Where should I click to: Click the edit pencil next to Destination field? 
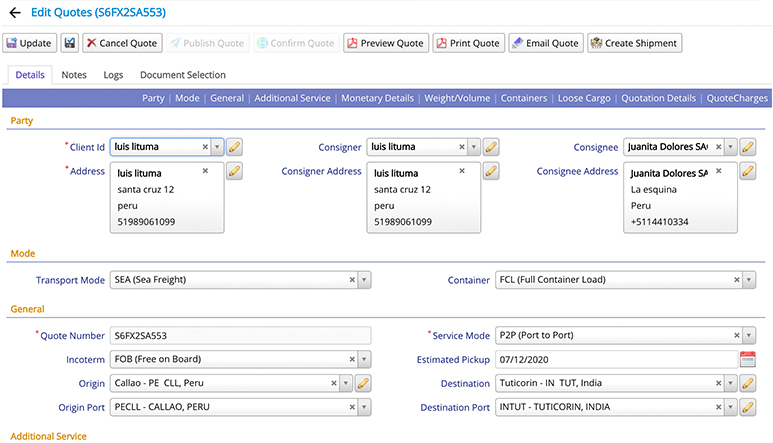click(747, 383)
